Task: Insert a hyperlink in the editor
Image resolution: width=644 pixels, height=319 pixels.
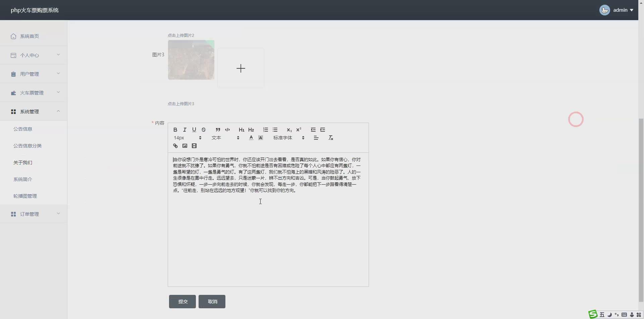Action: click(175, 145)
